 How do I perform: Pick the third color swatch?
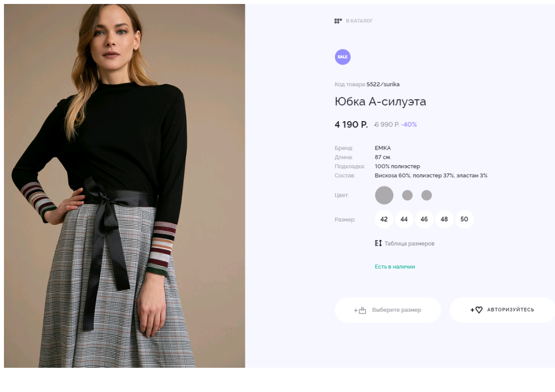426,195
